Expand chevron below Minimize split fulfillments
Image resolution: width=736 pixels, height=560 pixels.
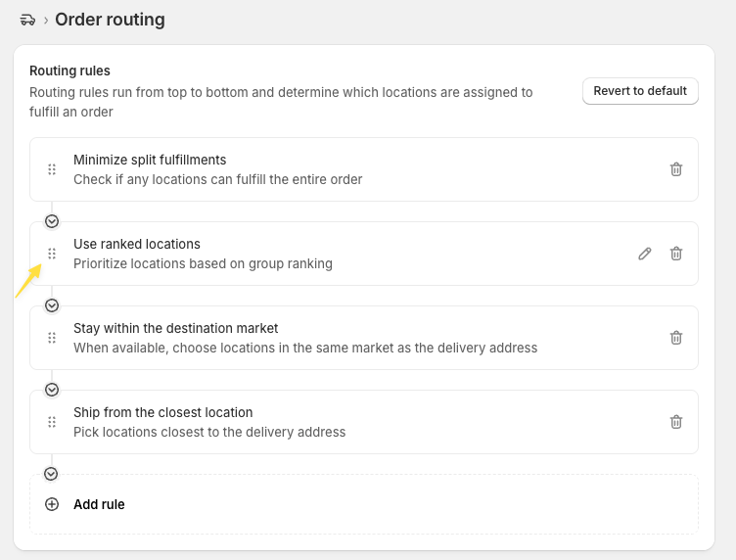pos(52,221)
